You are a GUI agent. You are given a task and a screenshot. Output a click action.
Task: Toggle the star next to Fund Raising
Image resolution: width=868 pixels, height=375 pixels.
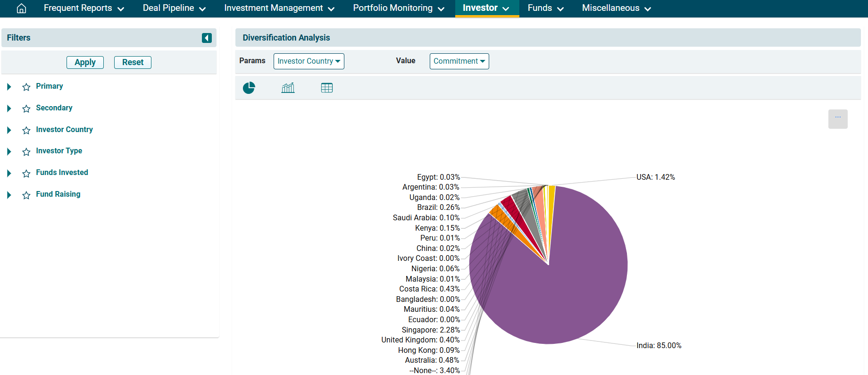26,195
